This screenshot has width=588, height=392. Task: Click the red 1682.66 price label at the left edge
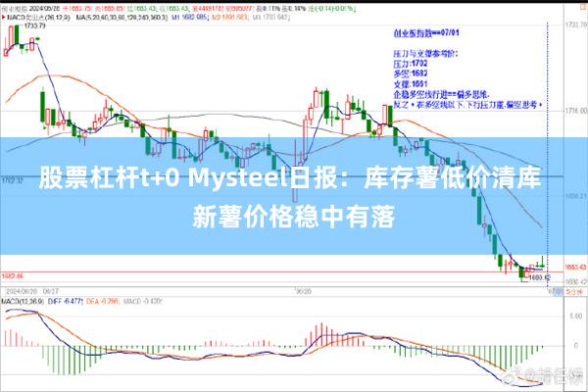13,276
